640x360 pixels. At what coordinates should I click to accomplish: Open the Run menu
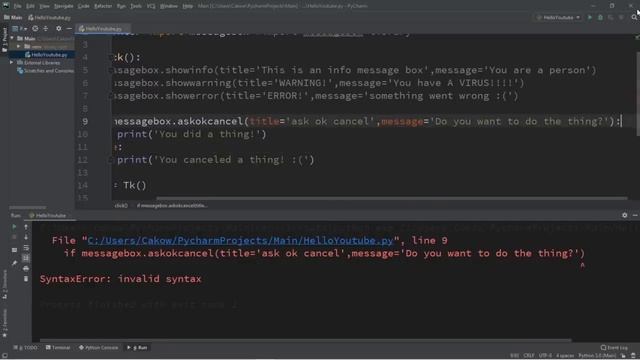pyautogui.click(x=121, y=6)
